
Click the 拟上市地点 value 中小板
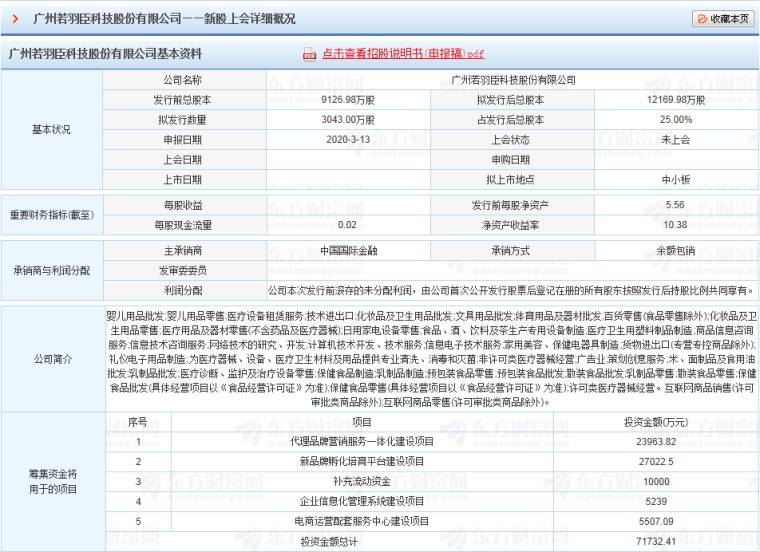coord(676,179)
